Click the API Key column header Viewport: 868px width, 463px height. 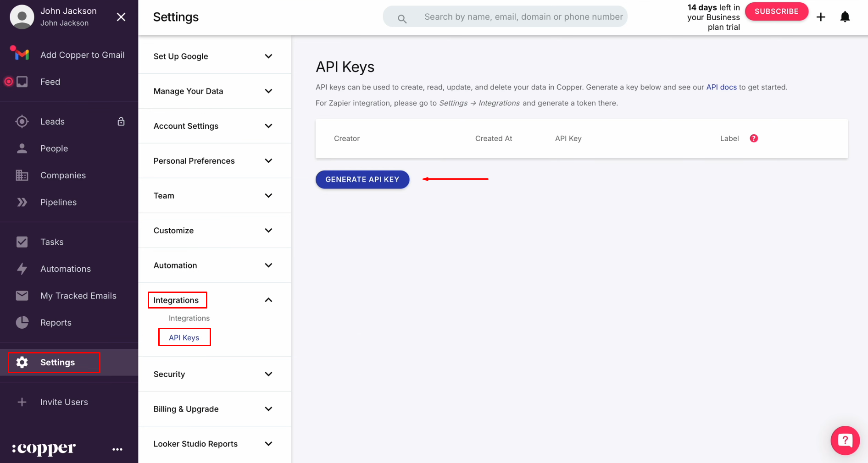pos(568,138)
